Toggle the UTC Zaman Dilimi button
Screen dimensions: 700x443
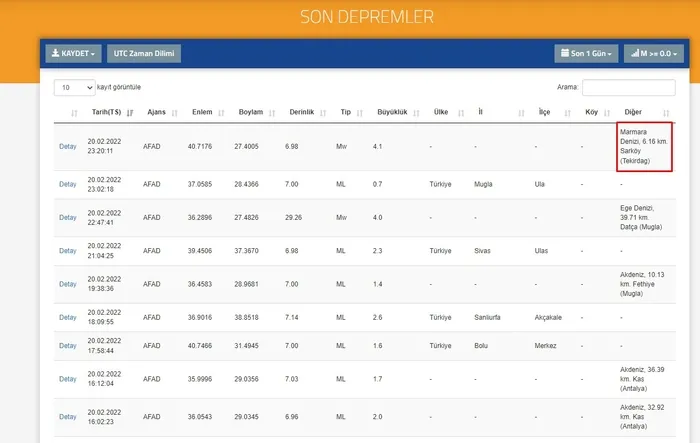click(x=144, y=54)
